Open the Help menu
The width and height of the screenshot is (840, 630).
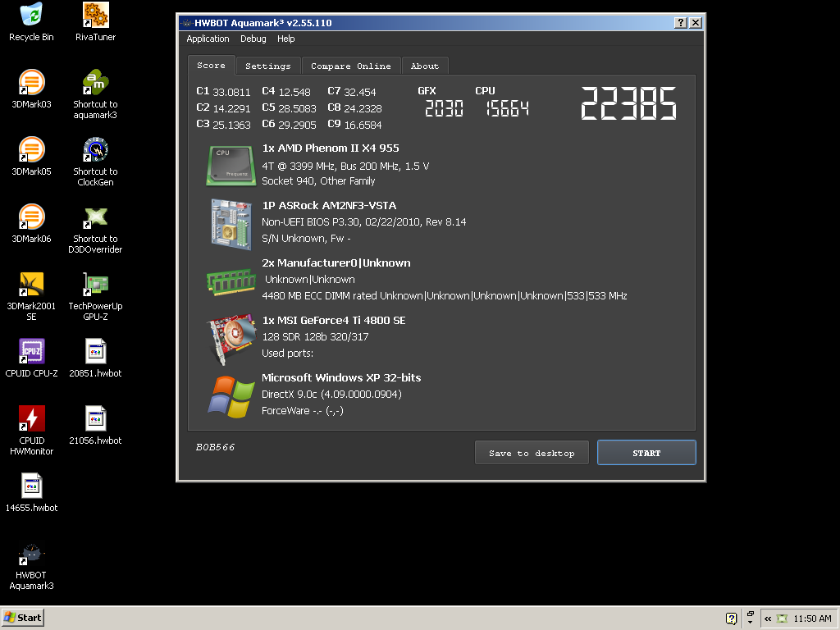point(286,39)
